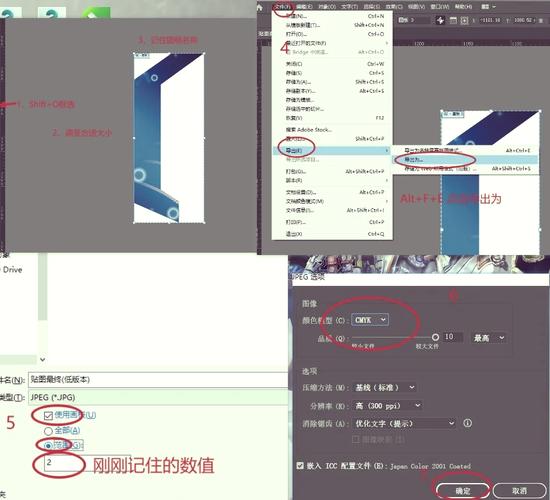Open the View (视图) menu
This screenshot has height=500, width=550.
[x=416, y=7]
